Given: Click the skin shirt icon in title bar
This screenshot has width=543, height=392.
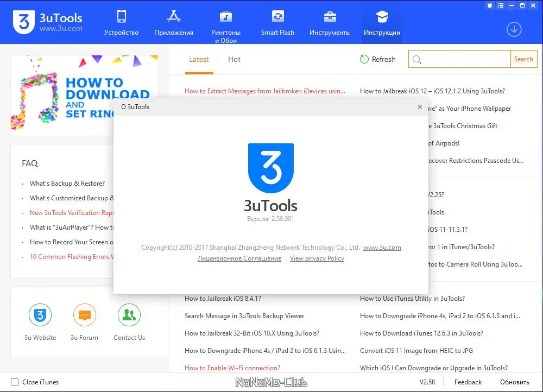Looking at the screenshot, I should [x=490, y=5].
